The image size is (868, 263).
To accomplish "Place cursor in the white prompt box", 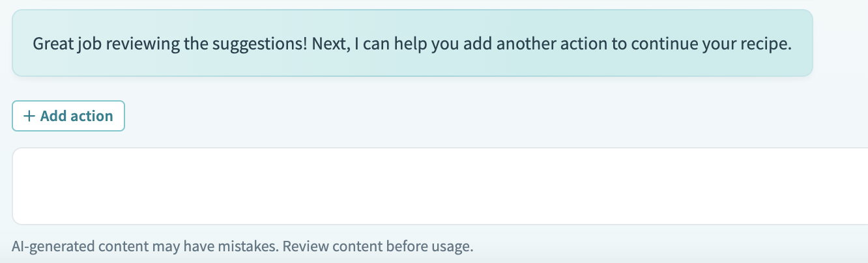I will coord(440,186).
